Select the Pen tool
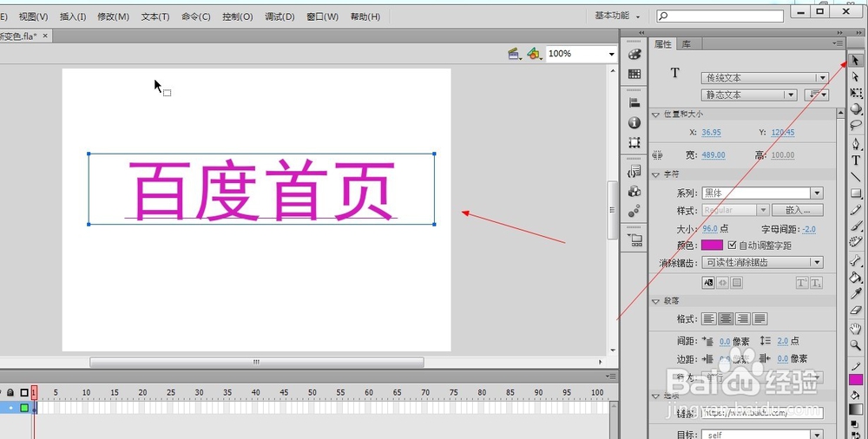Image resolution: width=868 pixels, height=439 pixels. coord(856,144)
